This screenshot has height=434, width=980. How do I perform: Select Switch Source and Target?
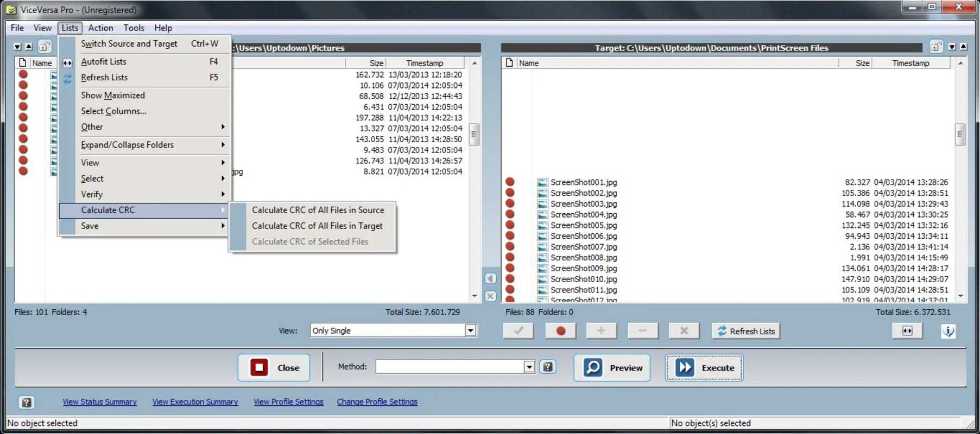(x=144, y=43)
